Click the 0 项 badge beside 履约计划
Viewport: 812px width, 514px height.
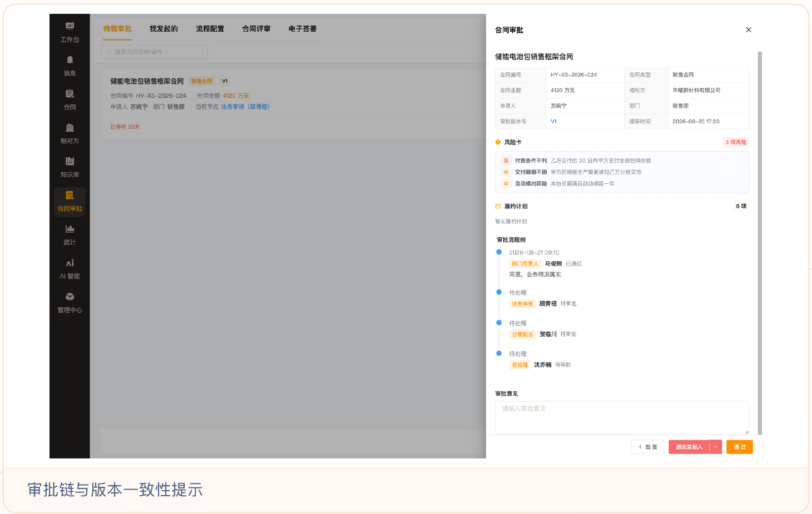click(741, 206)
